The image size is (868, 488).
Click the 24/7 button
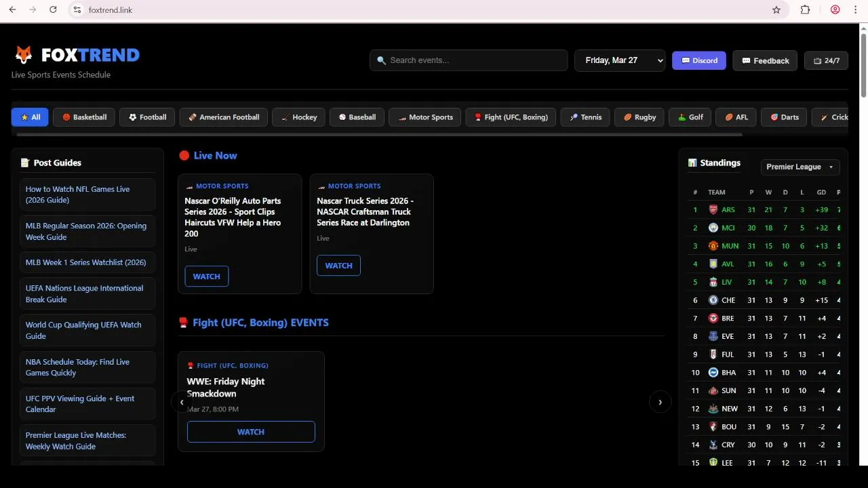pos(826,60)
